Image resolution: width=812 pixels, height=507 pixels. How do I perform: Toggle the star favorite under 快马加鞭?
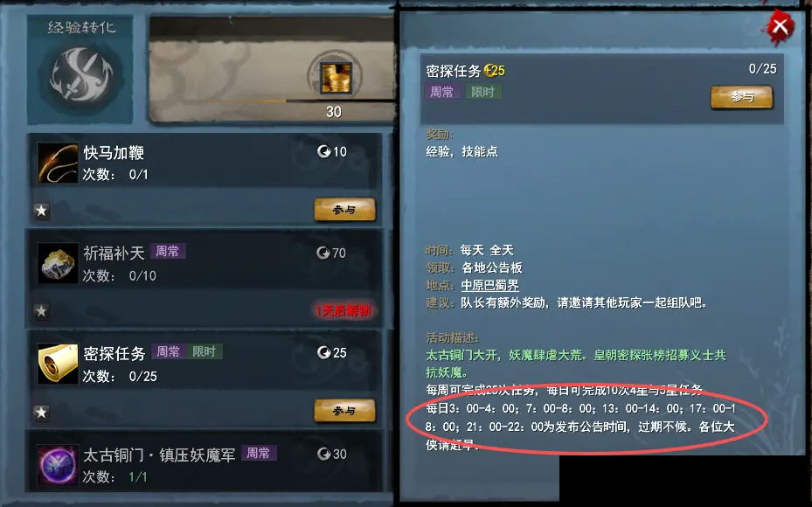coord(41,211)
